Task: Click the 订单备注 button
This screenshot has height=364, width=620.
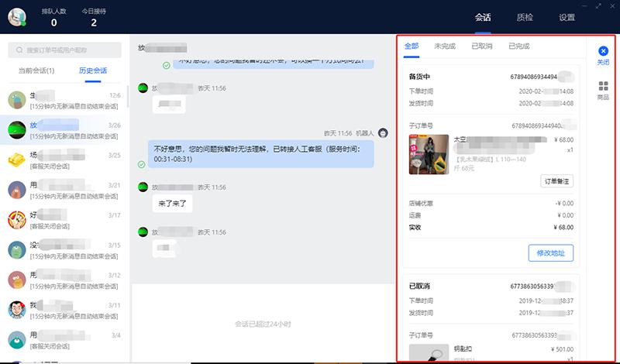Action: (556, 180)
